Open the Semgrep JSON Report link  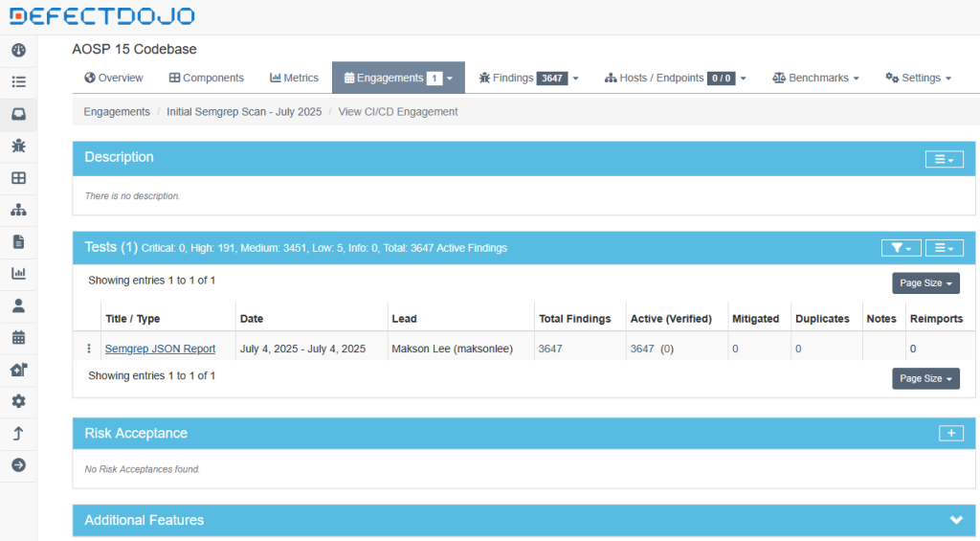click(160, 349)
